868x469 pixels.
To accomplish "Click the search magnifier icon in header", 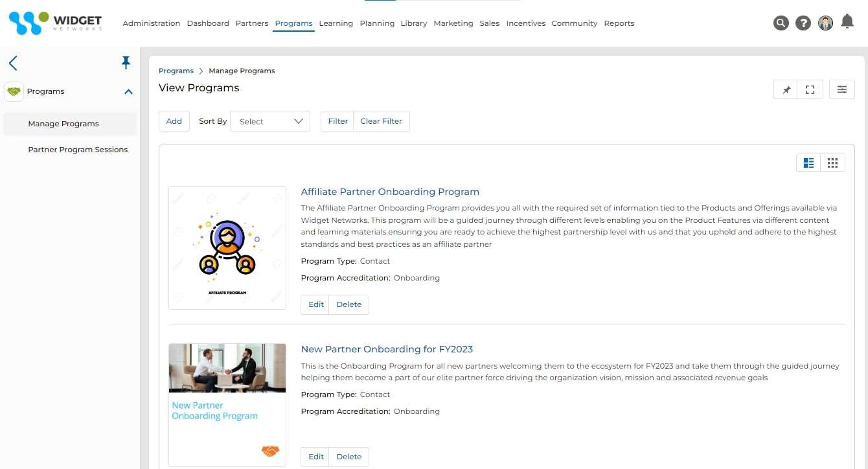I will [781, 23].
